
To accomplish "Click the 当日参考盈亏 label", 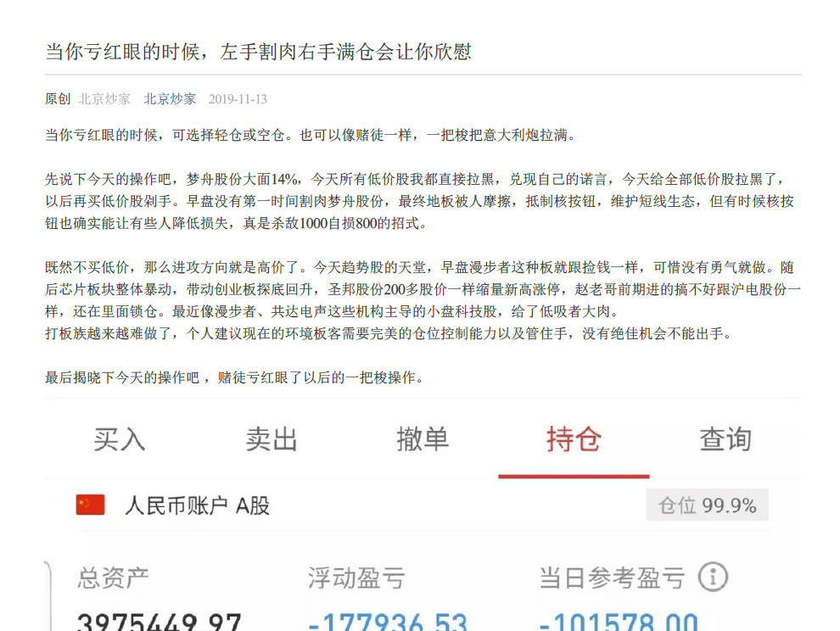I will (612, 578).
